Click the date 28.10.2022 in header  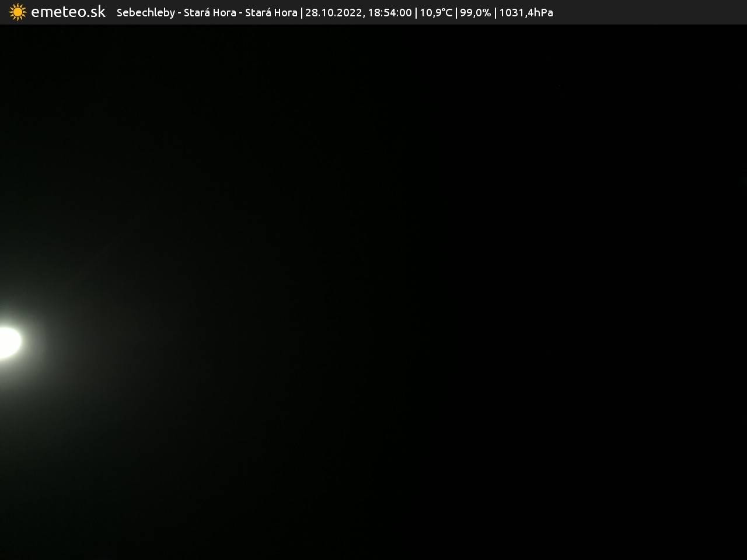coord(333,13)
